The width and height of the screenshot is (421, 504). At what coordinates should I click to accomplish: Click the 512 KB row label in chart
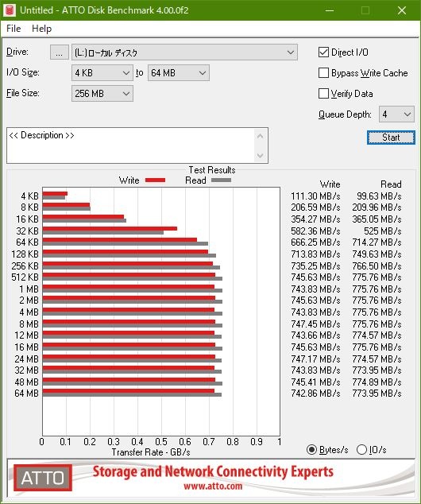25,277
